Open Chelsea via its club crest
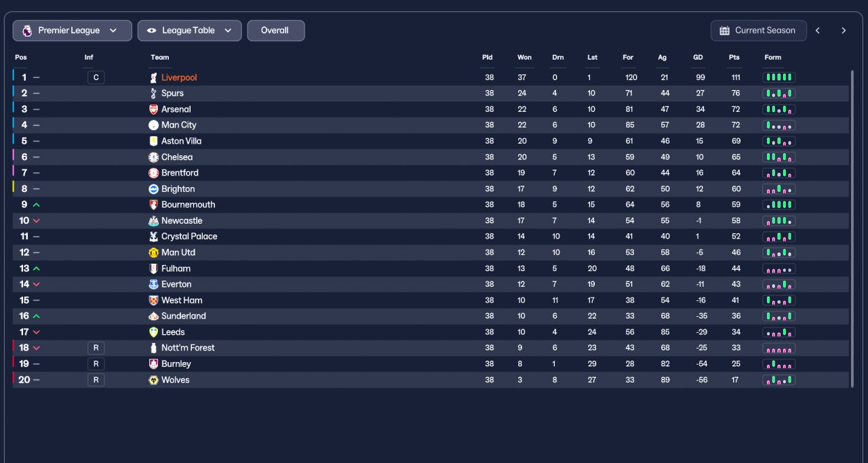This screenshot has height=463, width=868. [153, 157]
